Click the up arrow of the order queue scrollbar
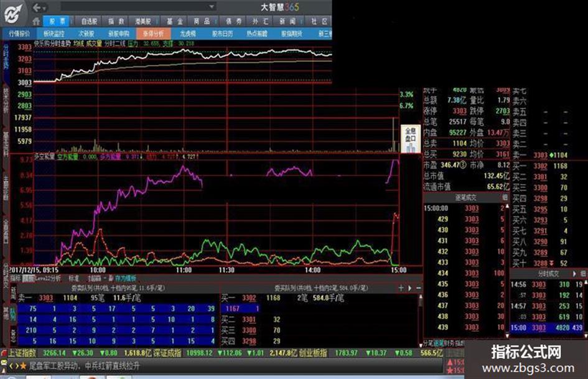Image resolution: width=588 pixels, height=379 pixels. tap(421, 297)
